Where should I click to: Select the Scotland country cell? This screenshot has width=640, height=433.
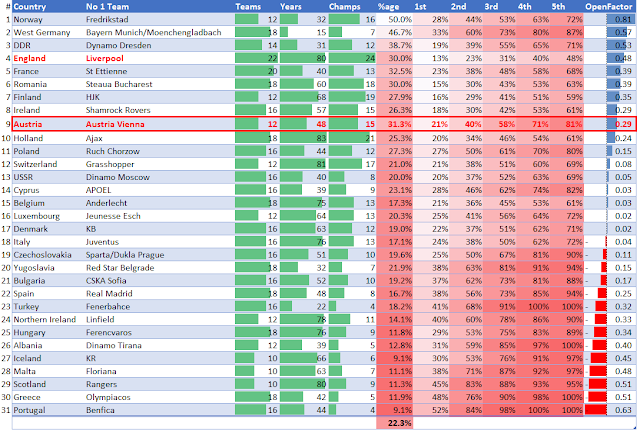point(29,385)
